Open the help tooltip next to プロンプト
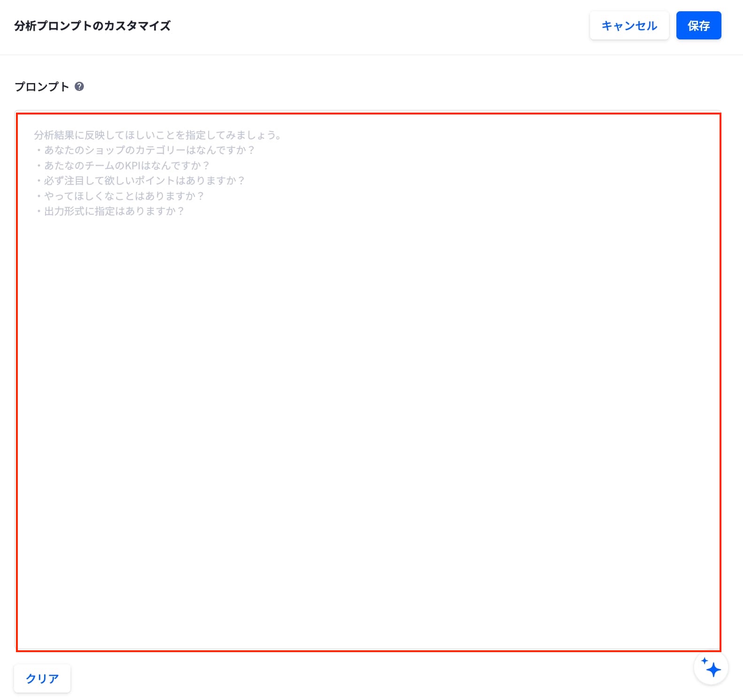743x700 pixels. pos(79,86)
